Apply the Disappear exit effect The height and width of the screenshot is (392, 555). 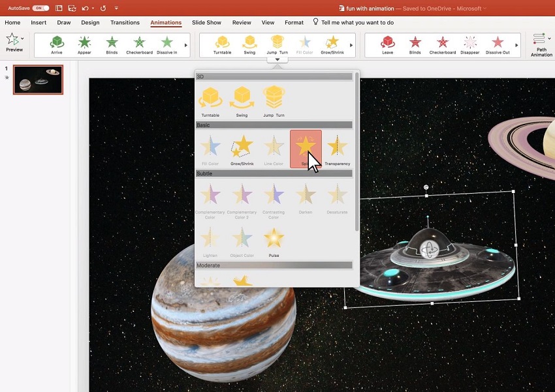(x=469, y=44)
